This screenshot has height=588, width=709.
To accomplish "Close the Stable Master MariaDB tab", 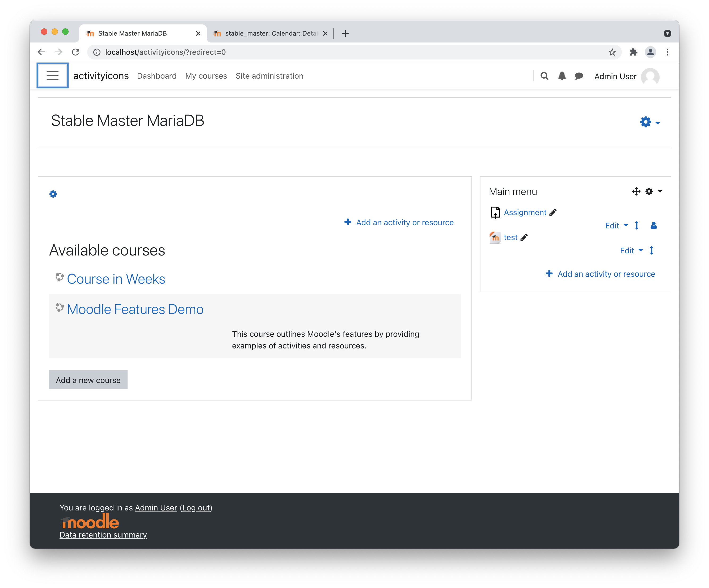I will pyautogui.click(x=198, y=33).
